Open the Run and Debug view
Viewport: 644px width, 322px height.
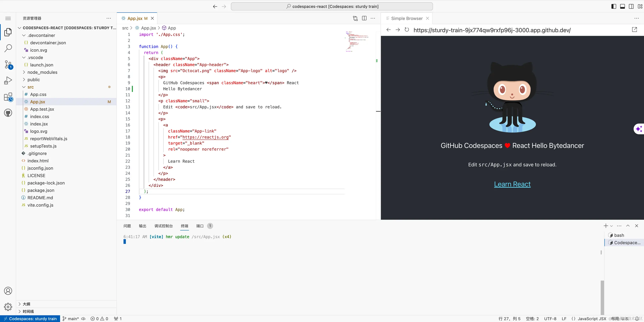coord(8,80)
